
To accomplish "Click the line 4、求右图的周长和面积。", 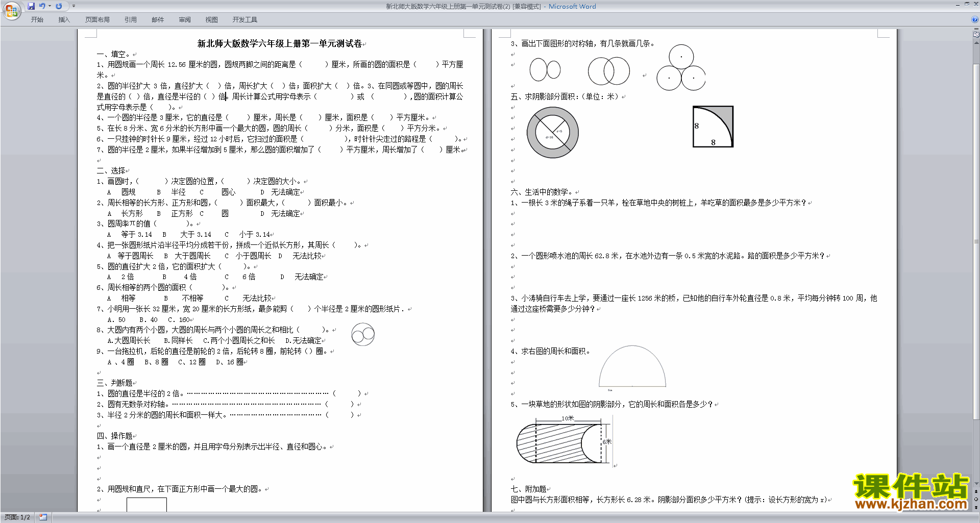I will click(x=550, y=351).
